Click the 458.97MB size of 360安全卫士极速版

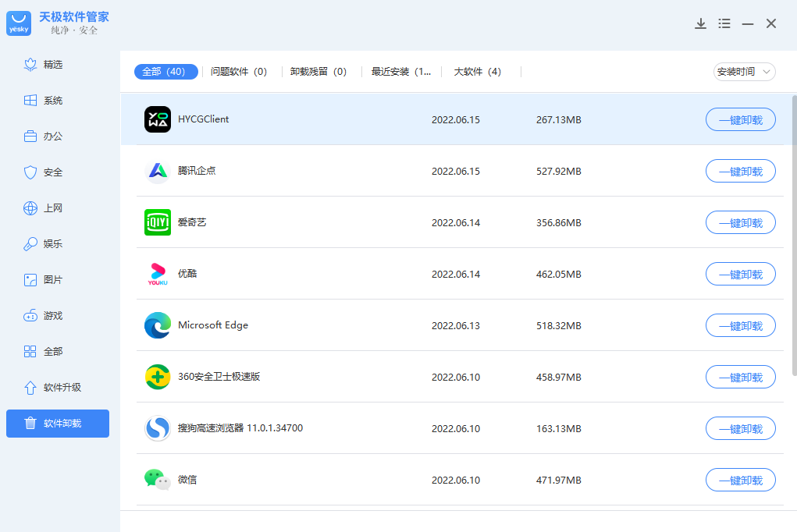(559, 377)
